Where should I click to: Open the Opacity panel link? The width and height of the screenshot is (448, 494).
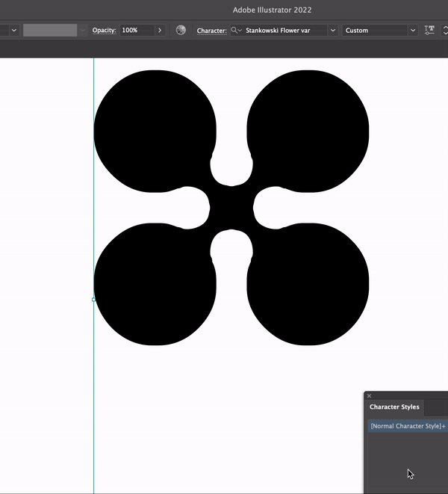(x=104, y=30)
